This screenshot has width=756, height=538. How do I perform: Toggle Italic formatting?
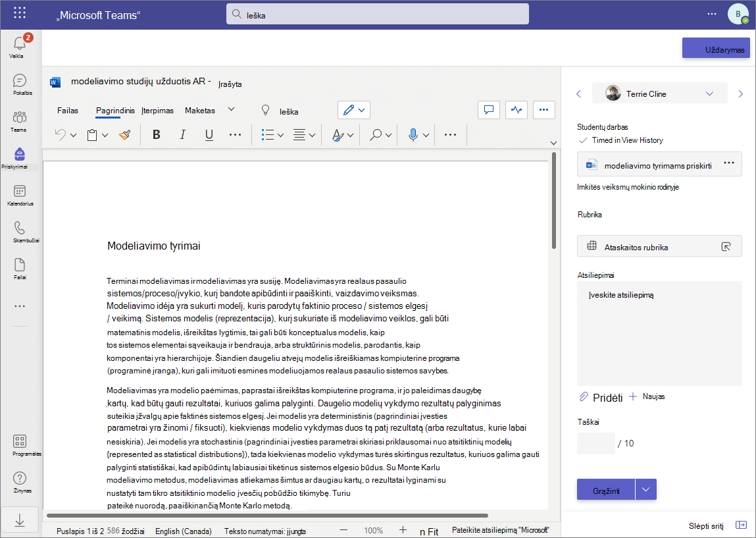pyautogui.click(x=182, y=134)
